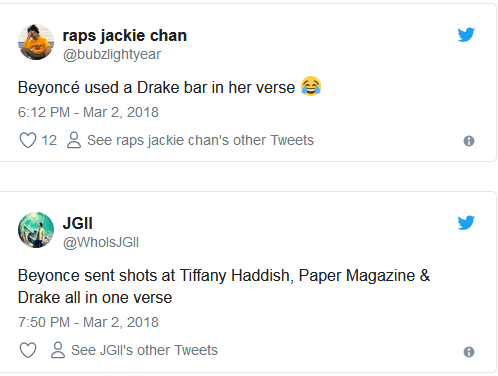498x376 pixels.
Task: Like the JGII tweet with heart icon
Action: [x=28, y=350]
